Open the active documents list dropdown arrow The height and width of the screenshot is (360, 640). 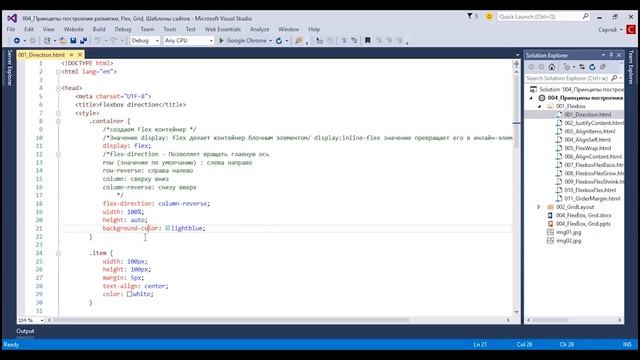click(x=517, y=55)
